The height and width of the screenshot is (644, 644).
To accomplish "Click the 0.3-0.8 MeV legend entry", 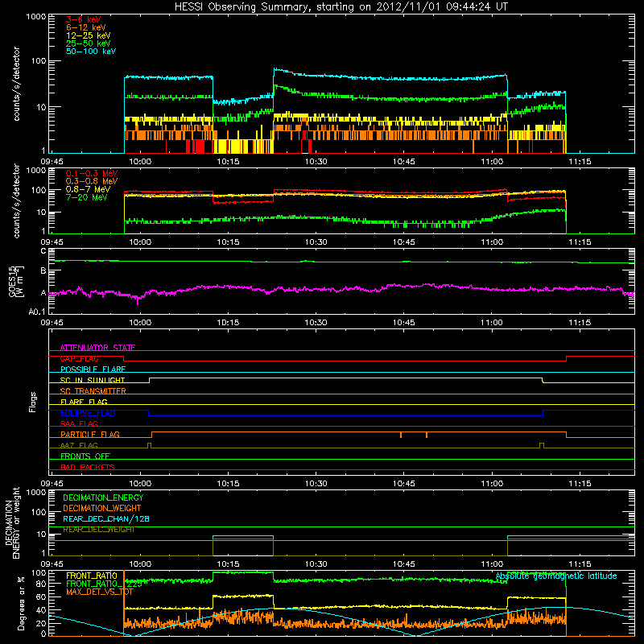I will [x=92, y=181].
